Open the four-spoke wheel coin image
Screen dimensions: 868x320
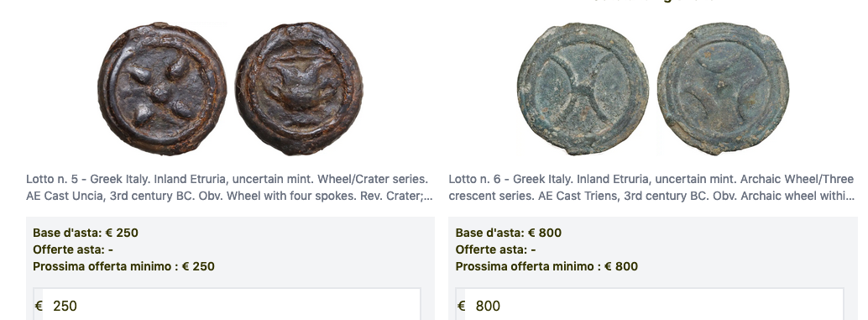coord(162,88)
